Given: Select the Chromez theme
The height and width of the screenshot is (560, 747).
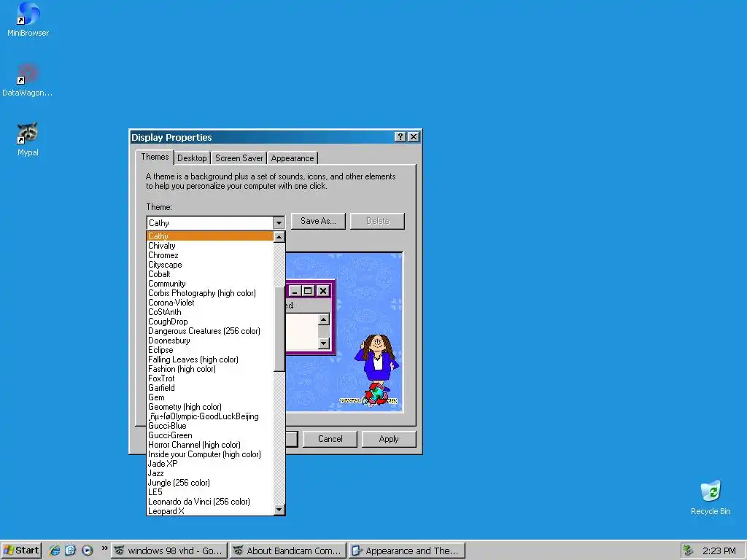Looking at the screenshot, I should pyautogui.click(x=210, y=255).
